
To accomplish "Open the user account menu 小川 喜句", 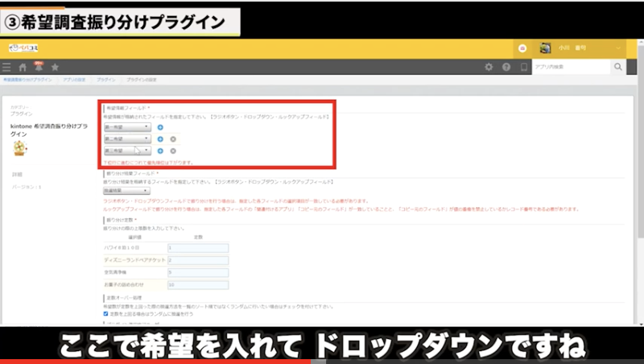I will tap(580, 48).
